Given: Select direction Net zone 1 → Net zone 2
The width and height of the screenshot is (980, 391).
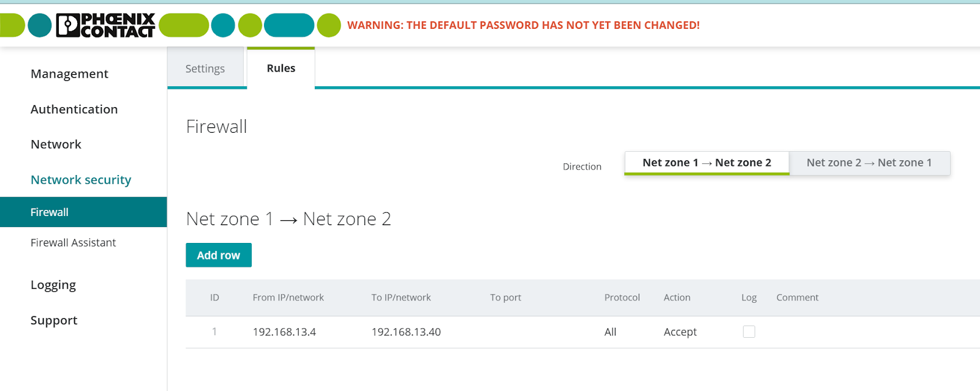Looking at the screenshot, I should [x=707, y=163].
